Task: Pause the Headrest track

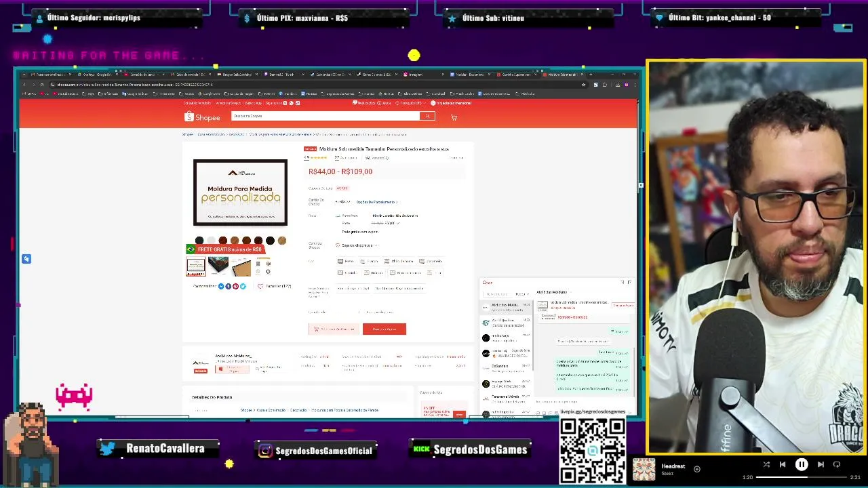Action: (802, 465)
